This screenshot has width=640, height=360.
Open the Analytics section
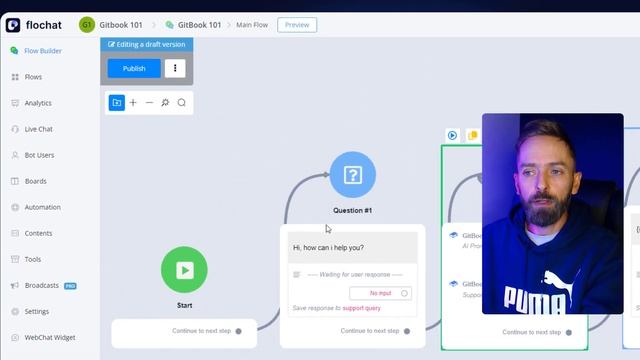(38, 103)
